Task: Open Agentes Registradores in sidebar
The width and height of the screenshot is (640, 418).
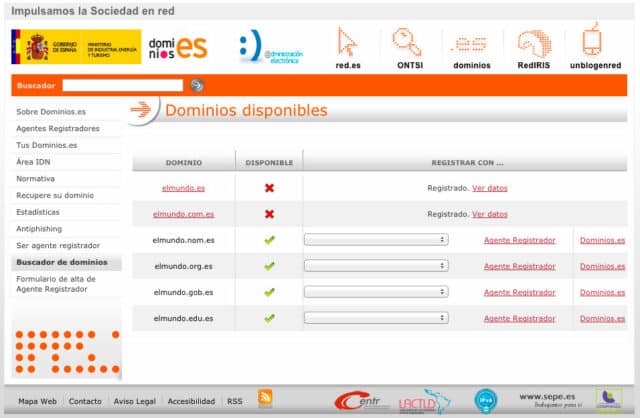Action: (58, 129)
